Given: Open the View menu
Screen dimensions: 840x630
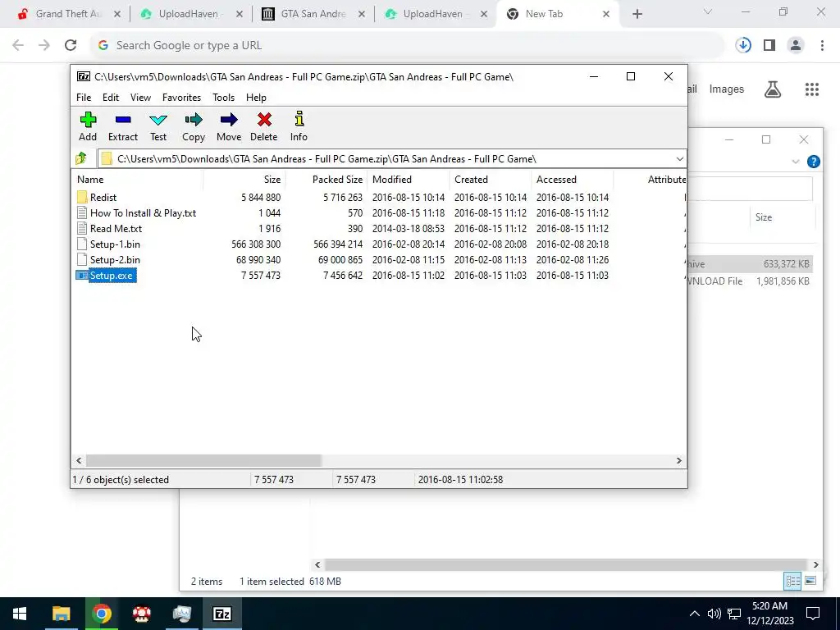Looking at the screenshot, I should point(140,98).
